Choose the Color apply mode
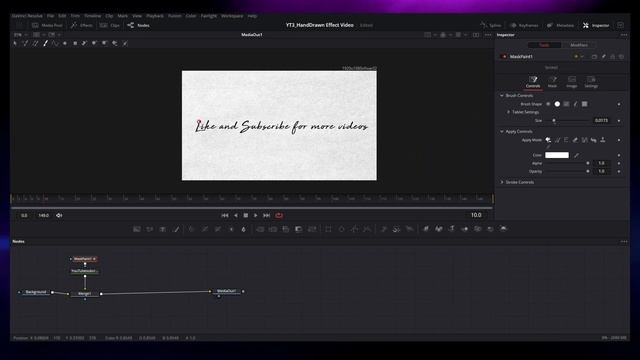 [x=548, y=140]
